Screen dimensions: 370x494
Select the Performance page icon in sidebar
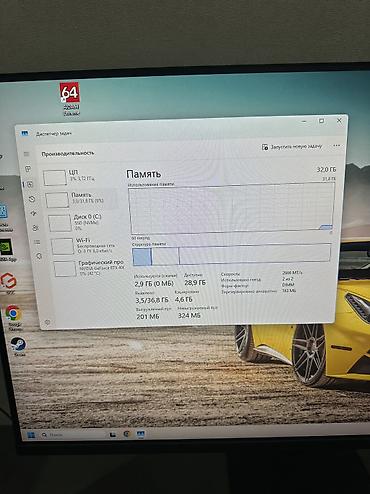[x=30, y=184]
